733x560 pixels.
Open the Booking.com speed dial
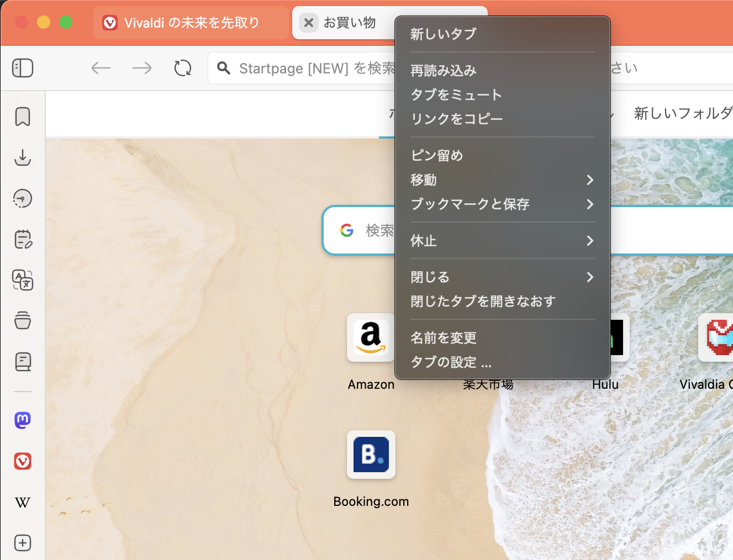point(371,455)
